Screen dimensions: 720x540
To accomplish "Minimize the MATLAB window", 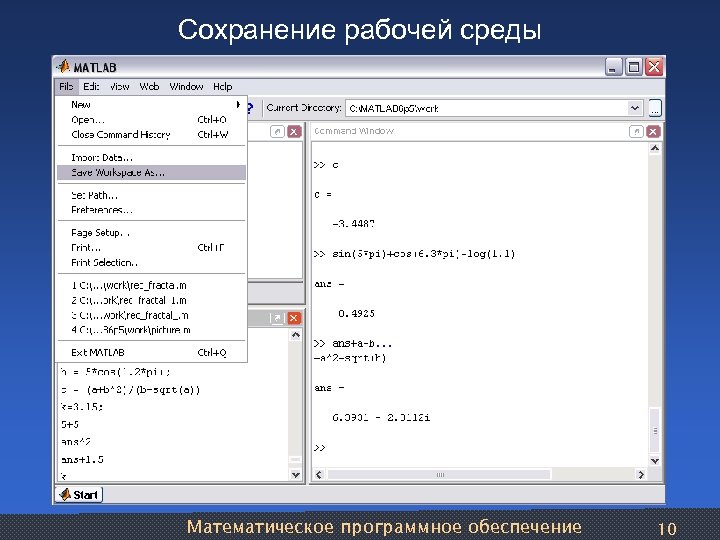I will (613, 68).
